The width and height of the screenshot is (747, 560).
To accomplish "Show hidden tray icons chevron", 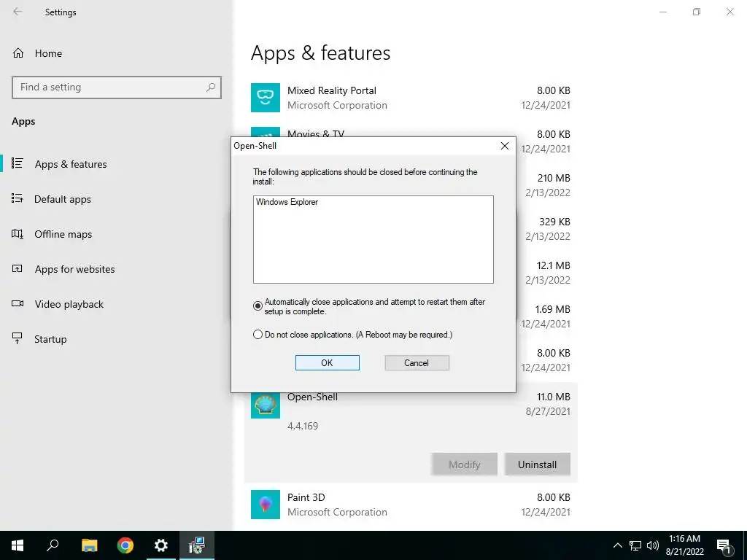I will [x=617, y=545].
